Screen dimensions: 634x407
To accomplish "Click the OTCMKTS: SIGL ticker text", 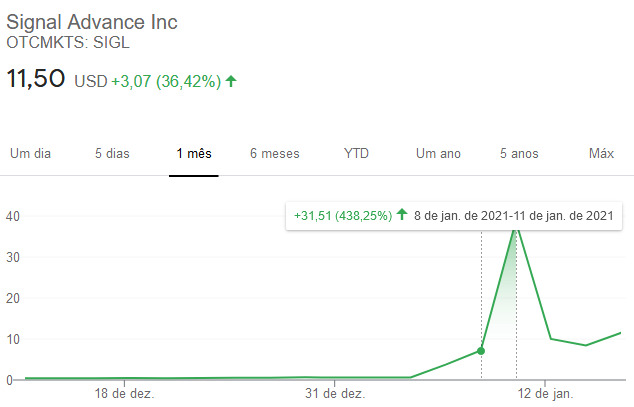I will [68, 42].
